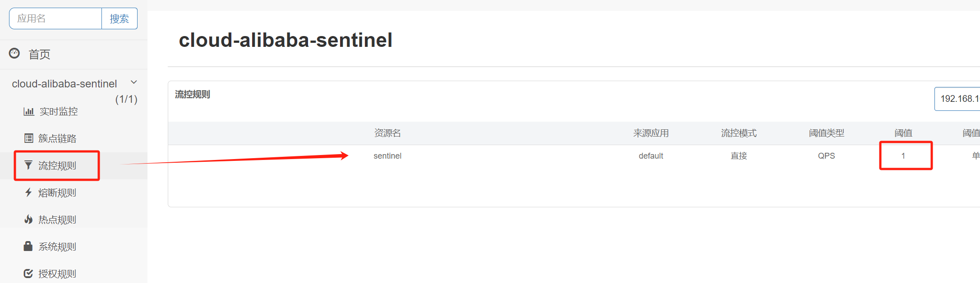Collapse the cloud-alibaba-sentinel app chevron
The height and width of the screenshot is (283, 980).
point(134,82)
